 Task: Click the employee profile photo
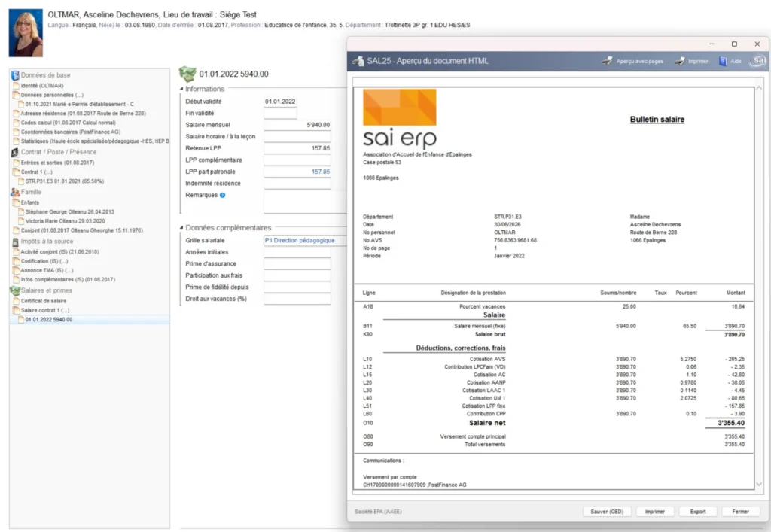[26, 33]
